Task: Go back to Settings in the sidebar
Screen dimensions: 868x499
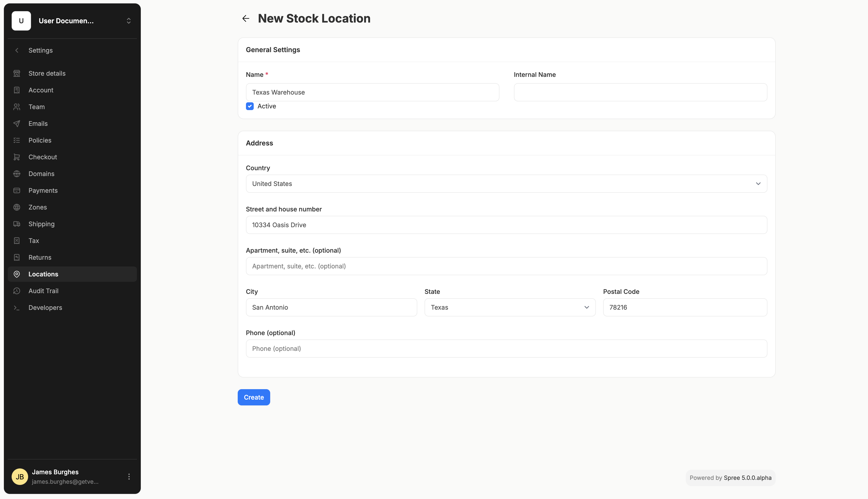Action: [40, 50]
